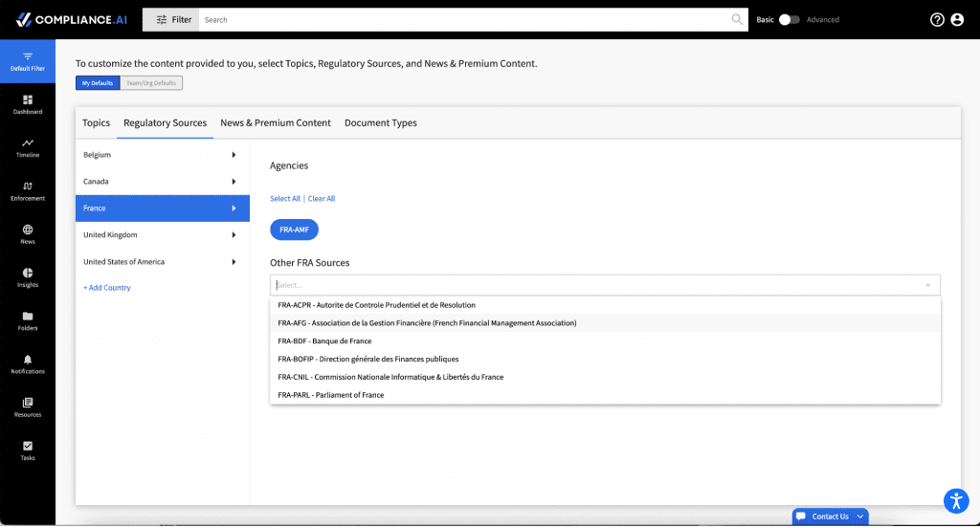
Task: Open the Tasks section
Action: (x=28, y=451)
